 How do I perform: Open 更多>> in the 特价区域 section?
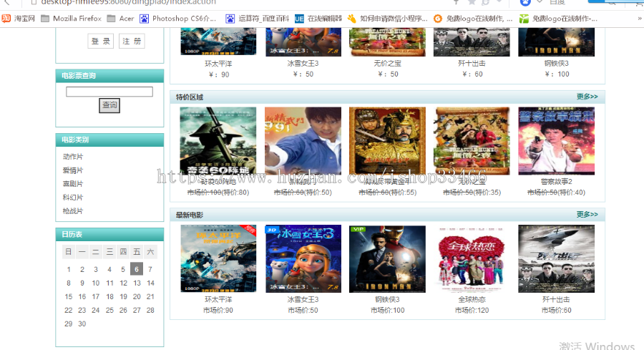coord(587,97)
